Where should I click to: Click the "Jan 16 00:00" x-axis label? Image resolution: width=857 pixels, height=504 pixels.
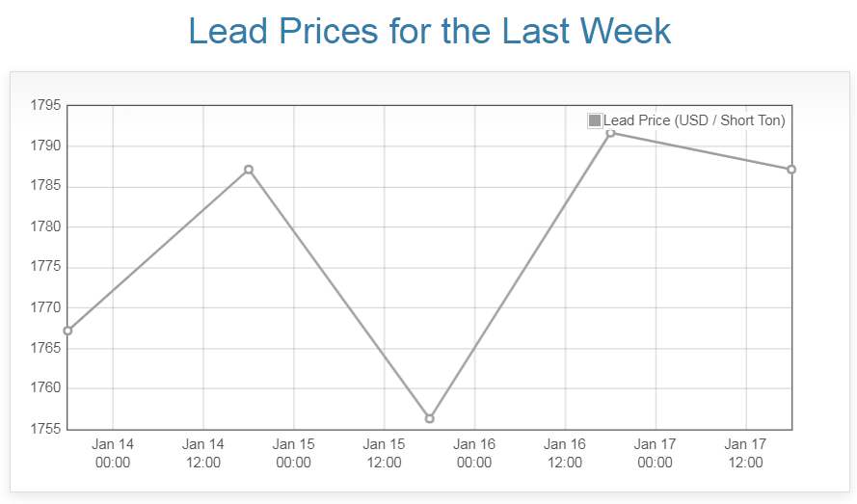(474, 454)
